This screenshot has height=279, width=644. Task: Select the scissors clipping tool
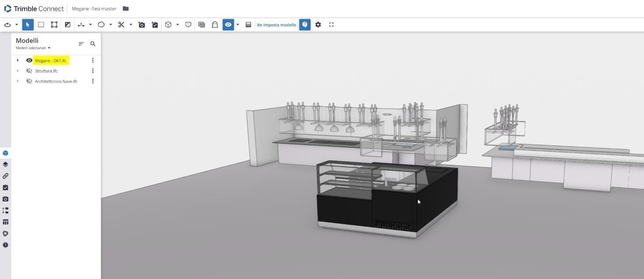(x=121, y=25)
